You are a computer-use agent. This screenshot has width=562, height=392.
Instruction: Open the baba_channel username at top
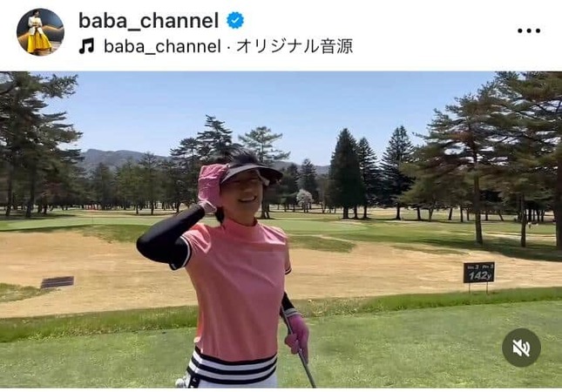(x=148, y=20)
